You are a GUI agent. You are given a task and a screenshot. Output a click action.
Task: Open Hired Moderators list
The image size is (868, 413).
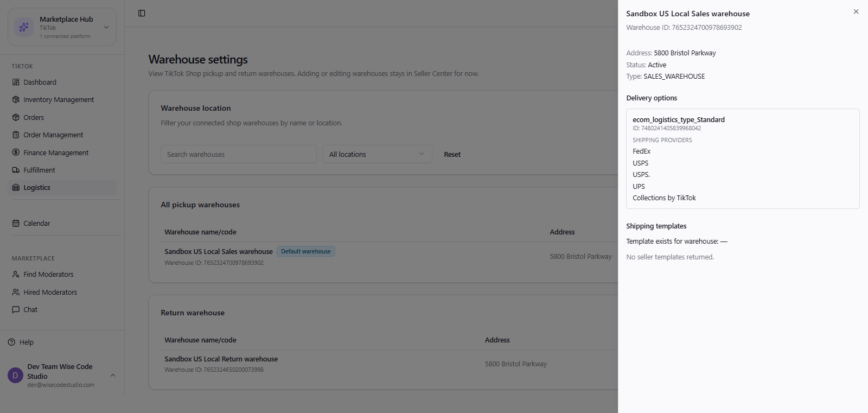pos(62,292)
